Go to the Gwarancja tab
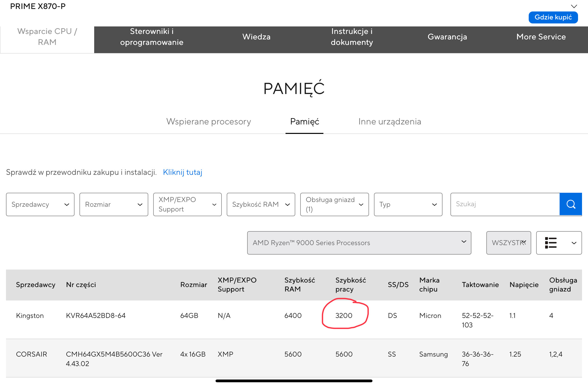588x386 pixels. (x=447, y=37)
